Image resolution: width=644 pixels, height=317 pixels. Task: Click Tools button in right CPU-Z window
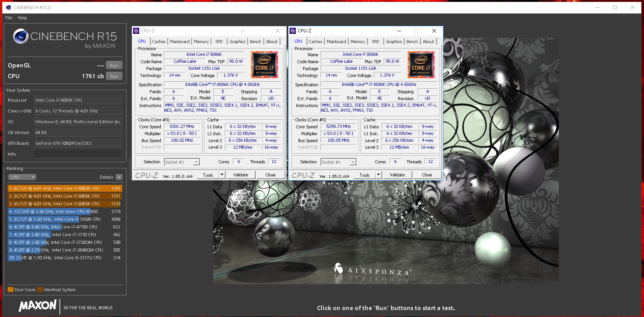click(364, 175)
